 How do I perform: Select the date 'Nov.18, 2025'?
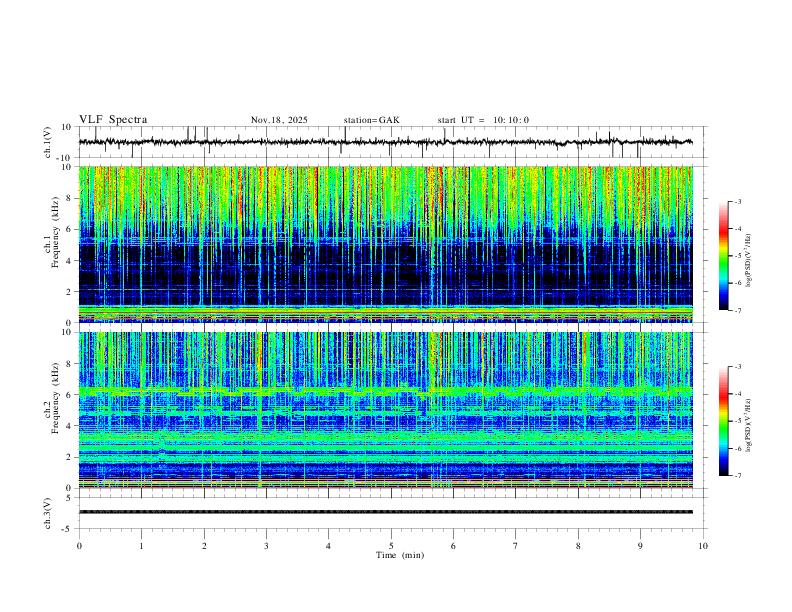[279, 120]
